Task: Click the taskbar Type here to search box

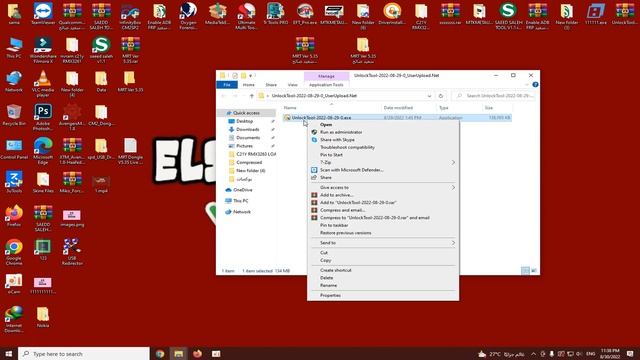Action: pos(84,353)
